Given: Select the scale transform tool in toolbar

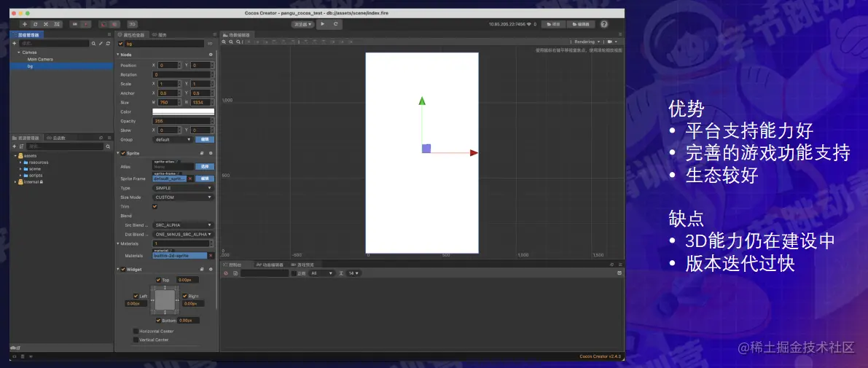Looking at the screenshot, I should click(x=45, y=24).
